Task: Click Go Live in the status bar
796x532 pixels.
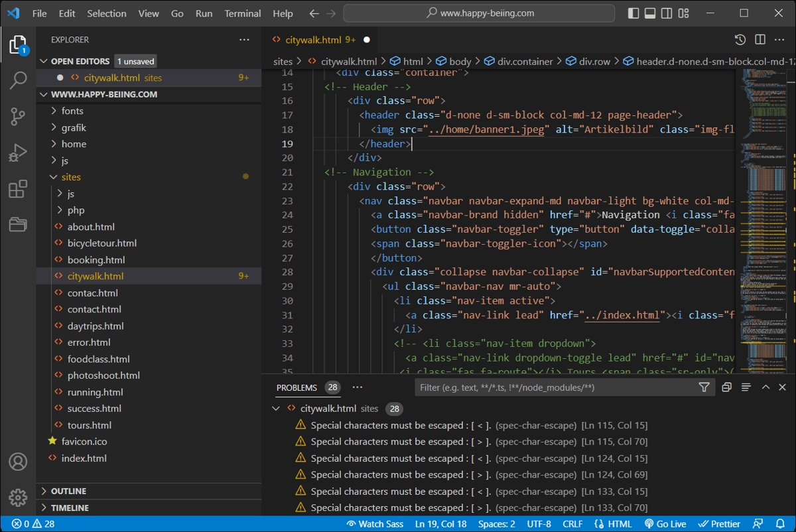Action: point(665,523)
